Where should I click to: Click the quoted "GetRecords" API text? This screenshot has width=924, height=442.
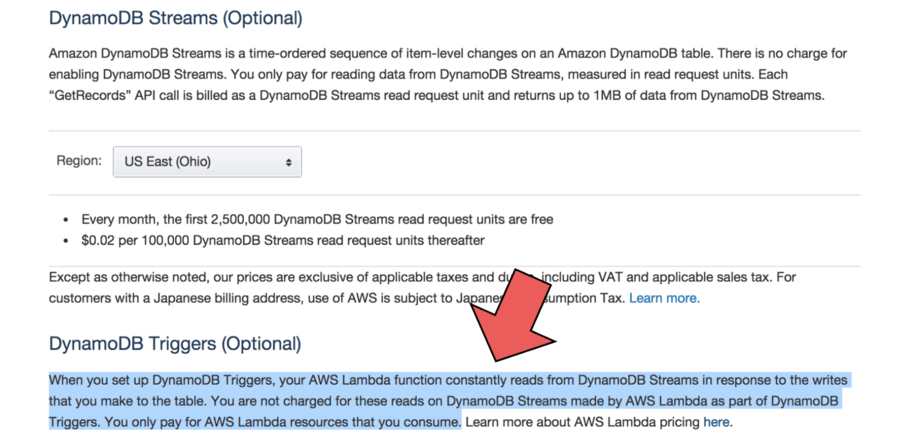tap(97, 95)
